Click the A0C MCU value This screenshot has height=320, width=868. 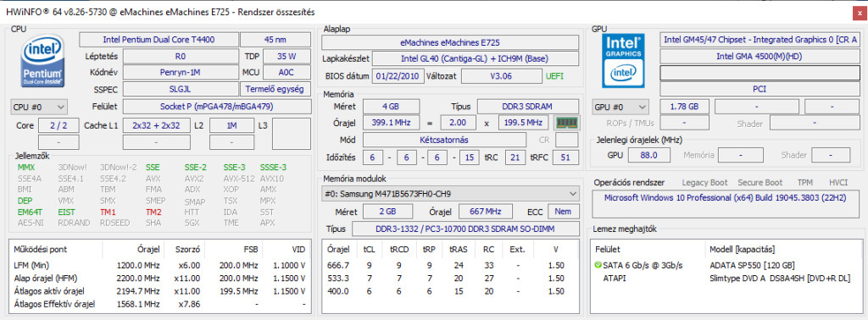pyautogui.click(x=287, y=73)
